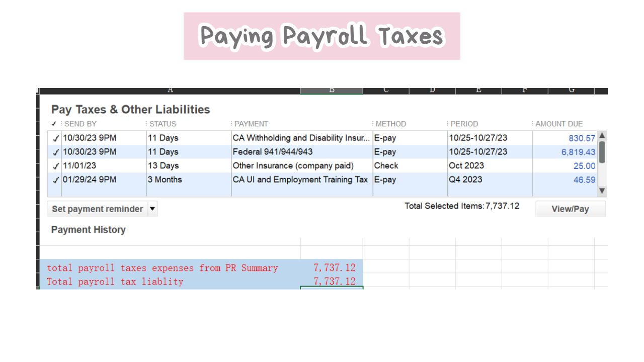This screenshot has height=362, width=644.
Task: Sort by the AMOUNT DUE column header
Action: click(x=559, y=124)
